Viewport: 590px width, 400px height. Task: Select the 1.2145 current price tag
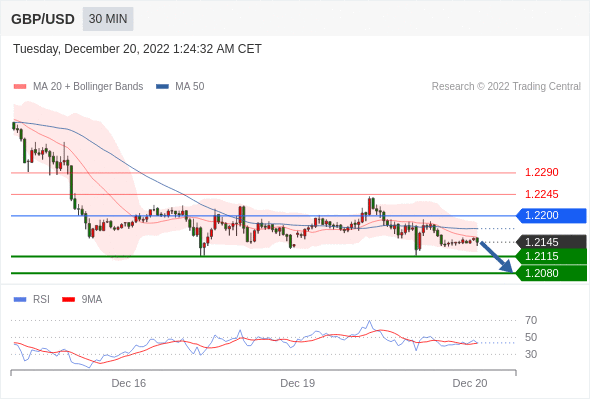(551, 242)
